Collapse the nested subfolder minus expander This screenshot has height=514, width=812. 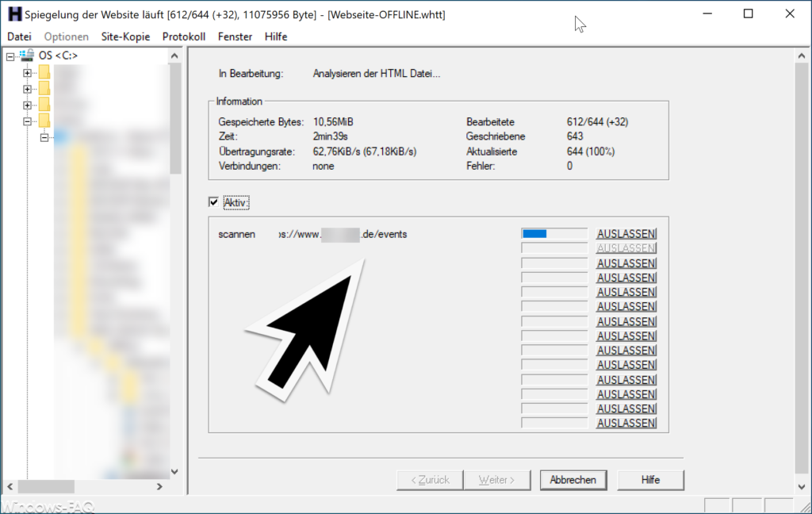44,137
